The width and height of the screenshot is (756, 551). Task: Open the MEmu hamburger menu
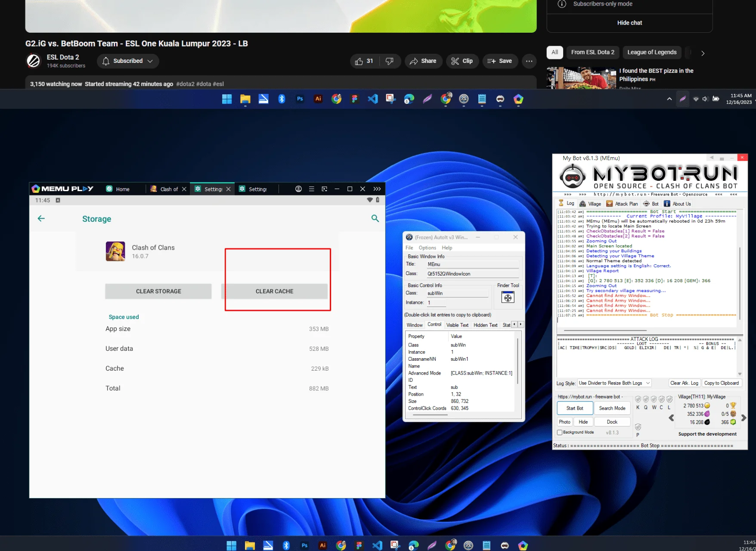[311, 189]
